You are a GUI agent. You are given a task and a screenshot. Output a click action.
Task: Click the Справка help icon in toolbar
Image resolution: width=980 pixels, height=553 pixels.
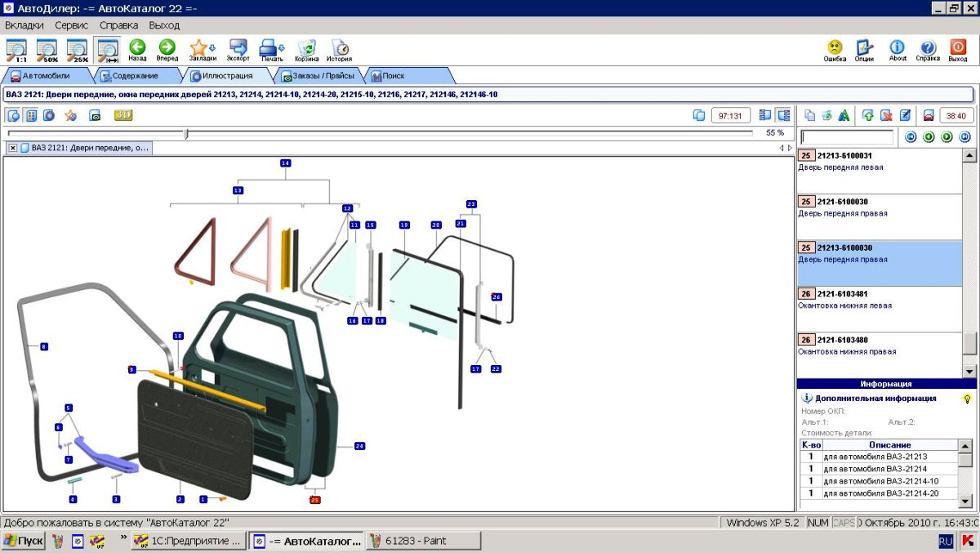[928, 51]
